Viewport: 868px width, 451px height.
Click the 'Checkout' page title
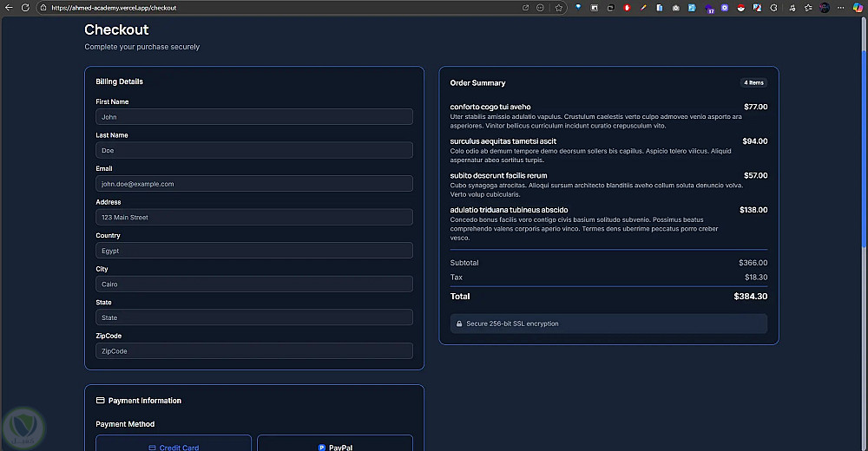coord(116,29)
